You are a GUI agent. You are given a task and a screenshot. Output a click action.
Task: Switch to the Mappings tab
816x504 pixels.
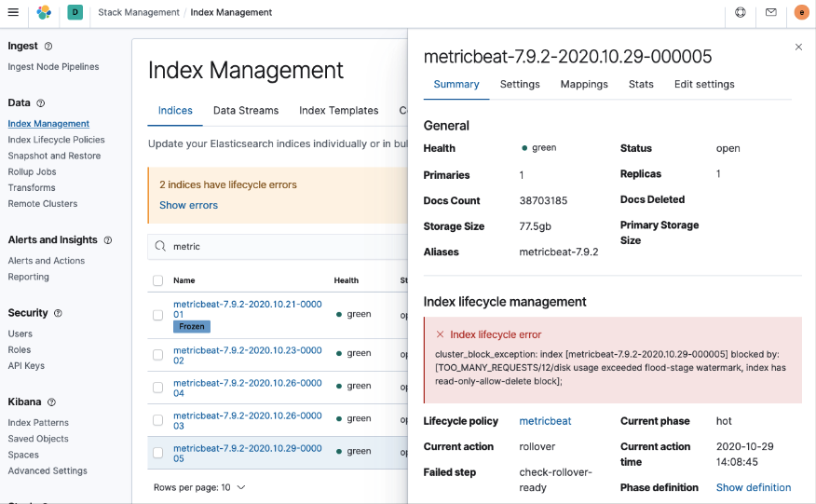(x=584, y=85)
